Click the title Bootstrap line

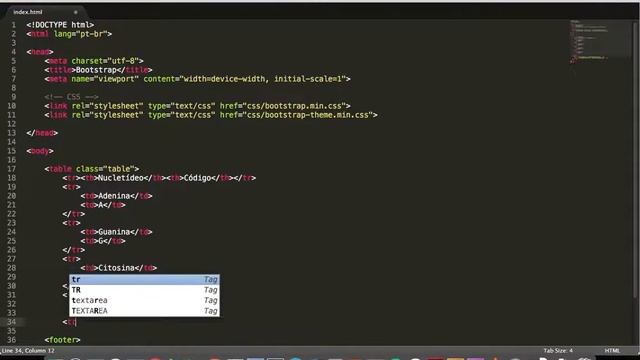98,70
